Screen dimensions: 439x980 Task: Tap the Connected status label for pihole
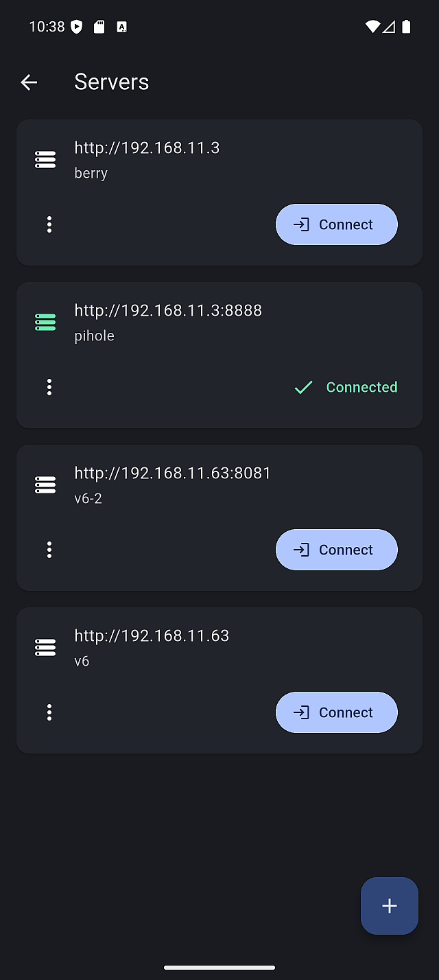point(361,388)
